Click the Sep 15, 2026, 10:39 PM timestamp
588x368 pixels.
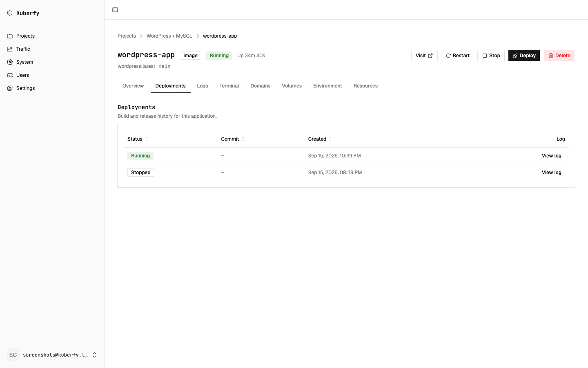pyautogui.click(x=334, y=156)
